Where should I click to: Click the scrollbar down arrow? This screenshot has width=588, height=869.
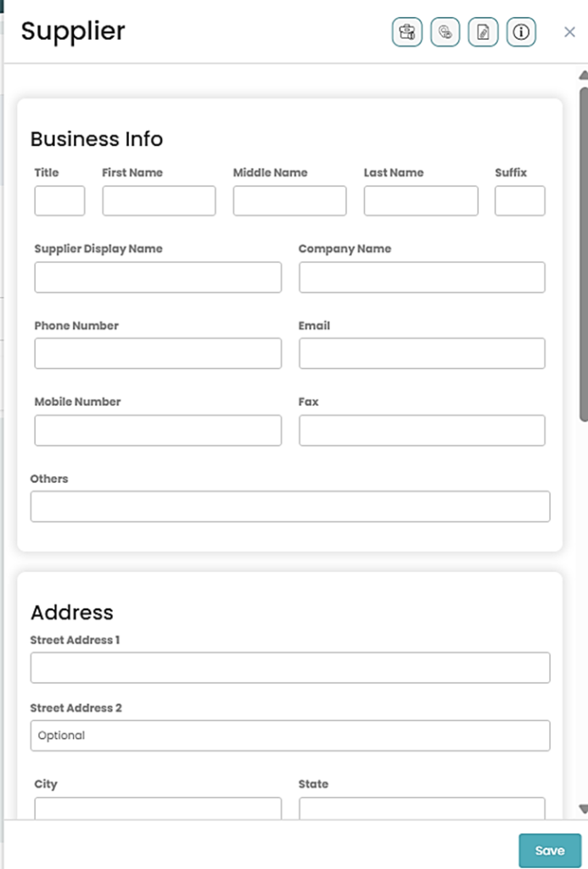pos(583,808)
